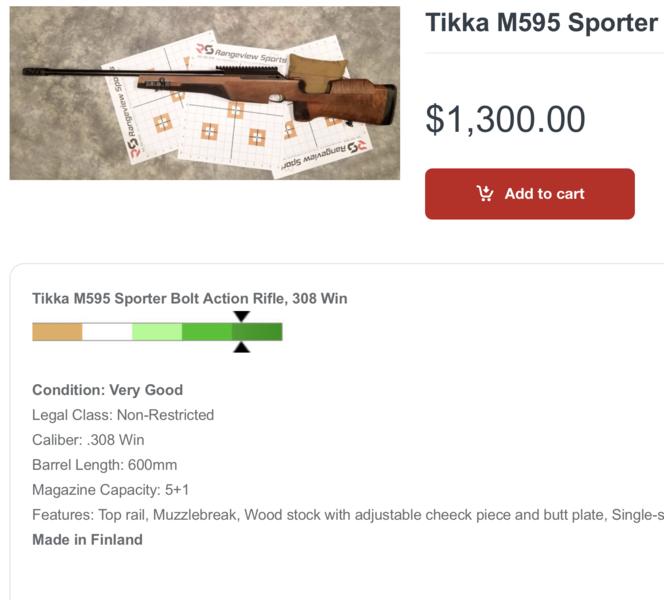
Task: Select the tan segment of condition bar
Action: click(x=57, y=332)
